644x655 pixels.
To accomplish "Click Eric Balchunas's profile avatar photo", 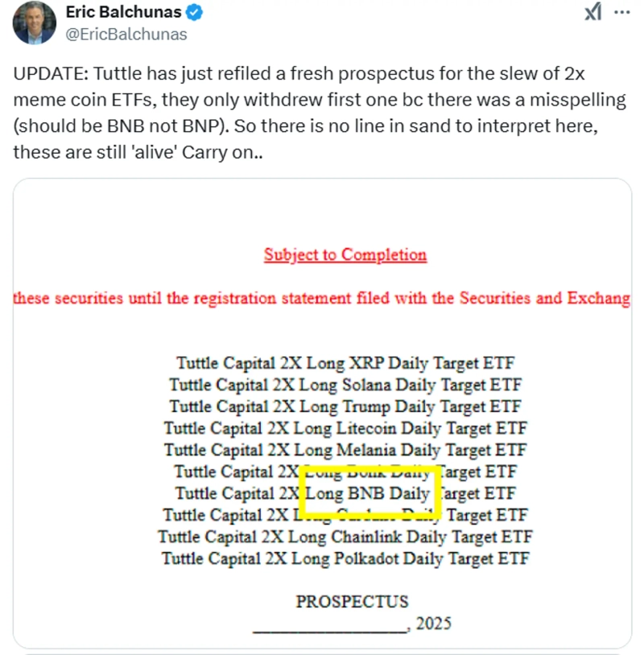I will (32, 24).
